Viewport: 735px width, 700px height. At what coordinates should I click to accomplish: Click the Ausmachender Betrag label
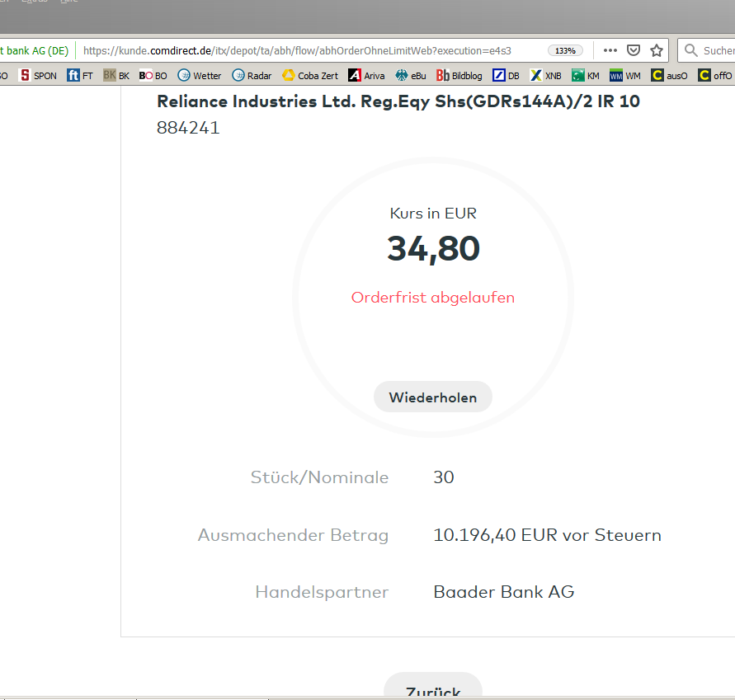click(x=294, y=535)
